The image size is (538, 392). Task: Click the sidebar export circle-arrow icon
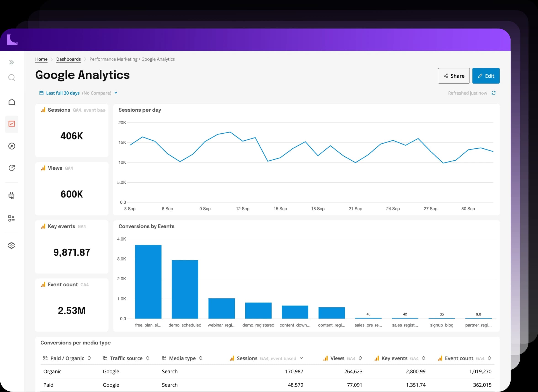pyautogui.click(x=12, y=168)
